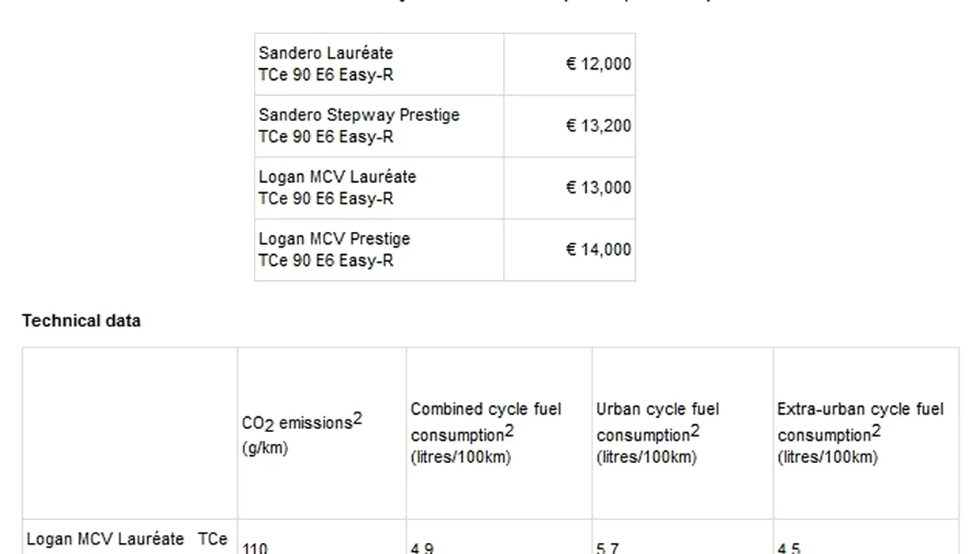This screenshot has width=980, height=554.
Task: Click the 4.9 combined consumption value
Action: pos(422,547)
